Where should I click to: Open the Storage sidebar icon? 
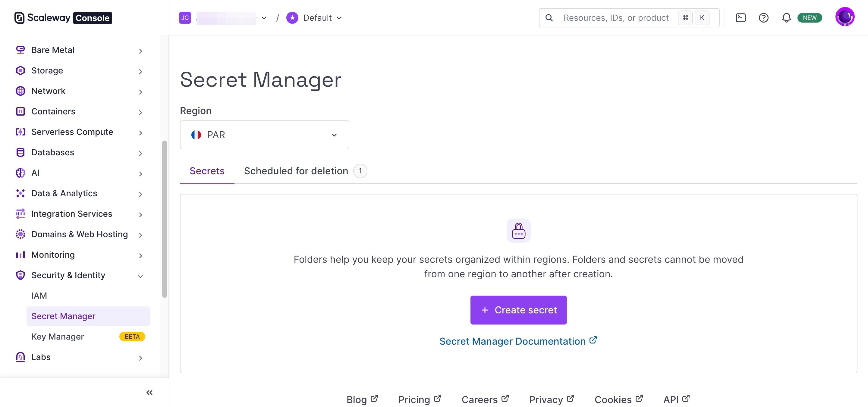pyautogui.click(x=20, y=70)
